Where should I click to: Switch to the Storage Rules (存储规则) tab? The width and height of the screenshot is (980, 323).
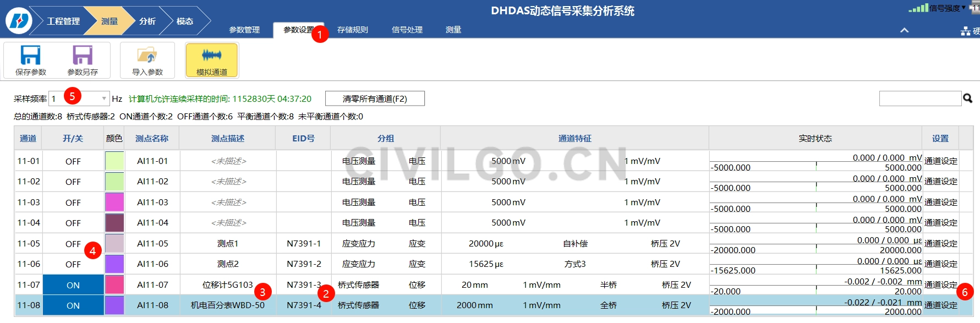[x=352, y=30]
